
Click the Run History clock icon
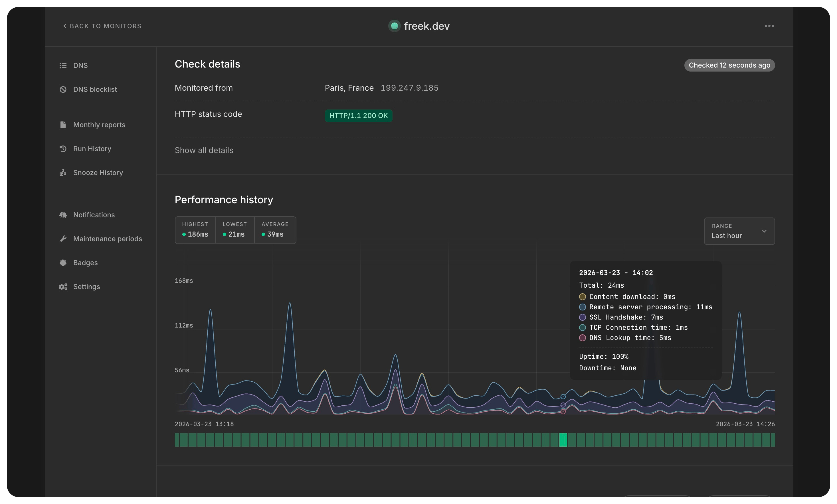tap(63, 149)
